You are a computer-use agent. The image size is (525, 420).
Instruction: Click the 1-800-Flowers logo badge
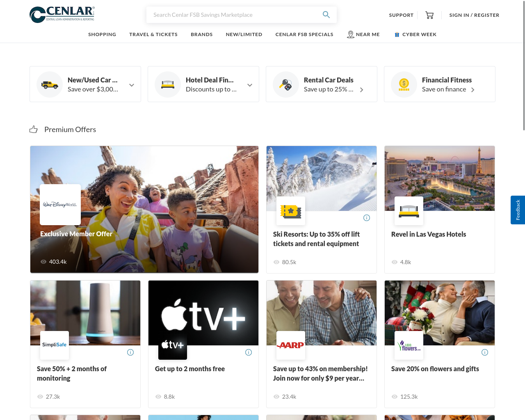[409, 345]
